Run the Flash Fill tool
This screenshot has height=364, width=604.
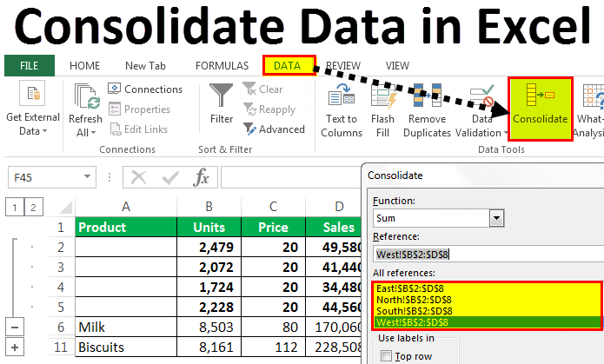tap(383, 110)
